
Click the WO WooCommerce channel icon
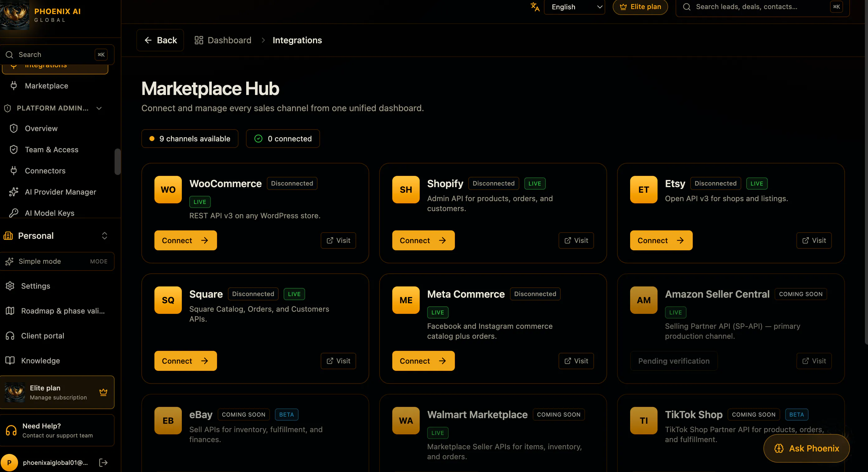coord(168,189)
